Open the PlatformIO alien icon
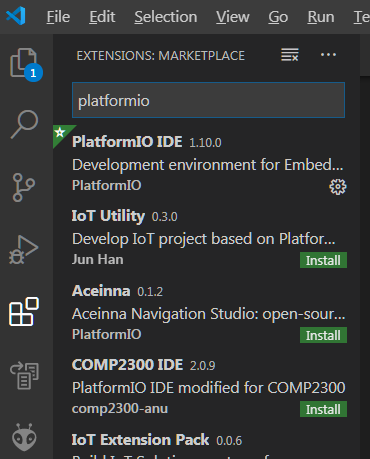370x459 pixels. pos(24,437)
